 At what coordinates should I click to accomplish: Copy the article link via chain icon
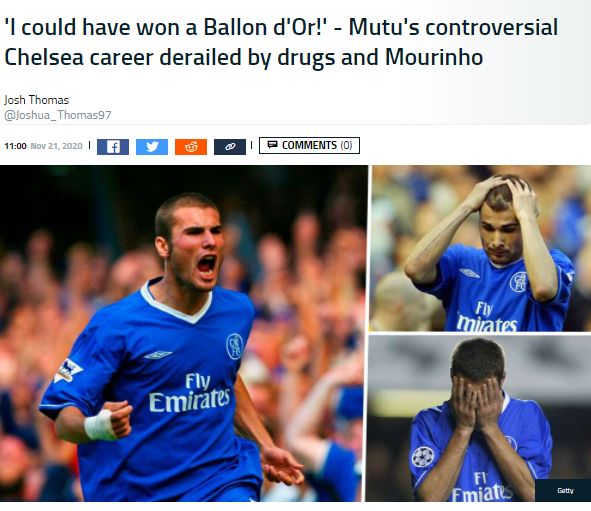[x=230, y=147]
